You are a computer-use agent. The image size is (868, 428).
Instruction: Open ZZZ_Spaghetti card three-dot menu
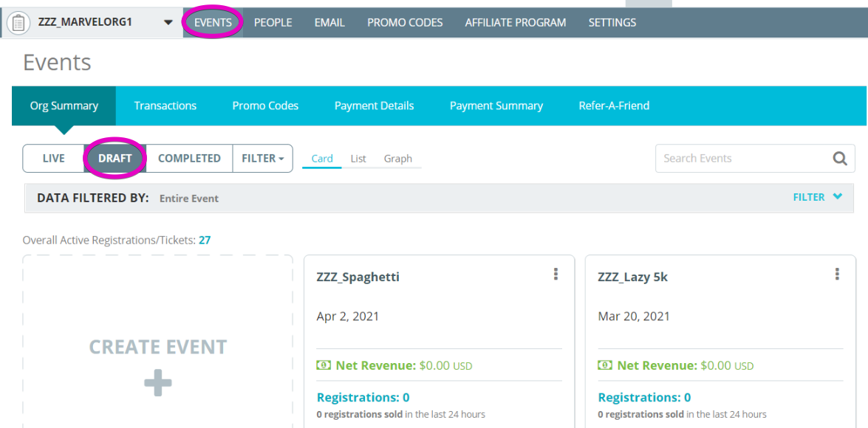coord(556,275)
